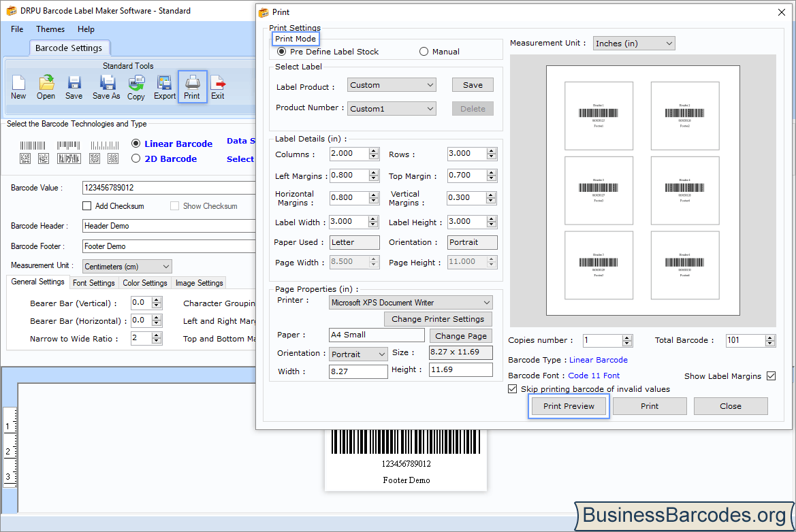Image resolution: width=796 pixels, height=532 pixels.
Task: Click the Code 11 Font link
Action: [x=594, y=376]
